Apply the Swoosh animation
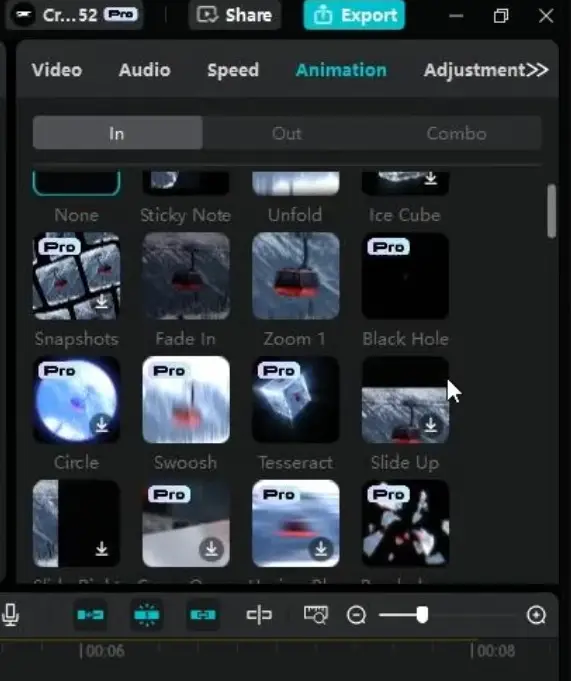 click(x=186, y=400)
